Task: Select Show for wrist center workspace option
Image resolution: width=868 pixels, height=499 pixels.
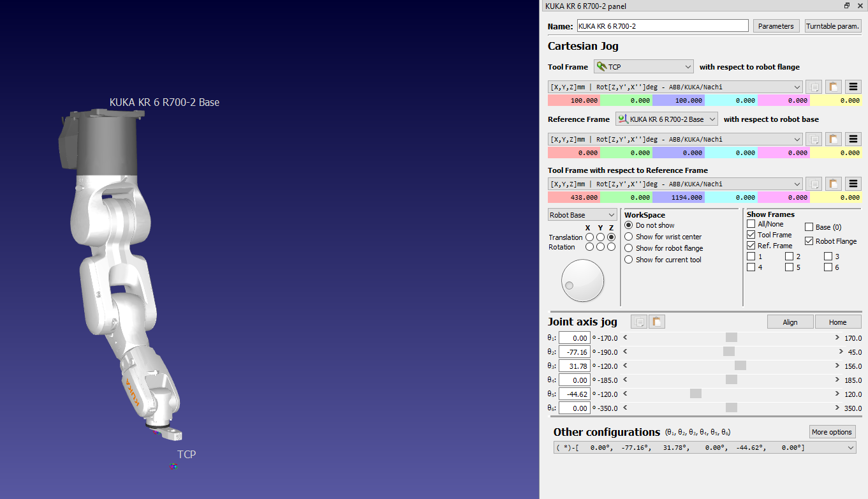Action: [629, 237]
